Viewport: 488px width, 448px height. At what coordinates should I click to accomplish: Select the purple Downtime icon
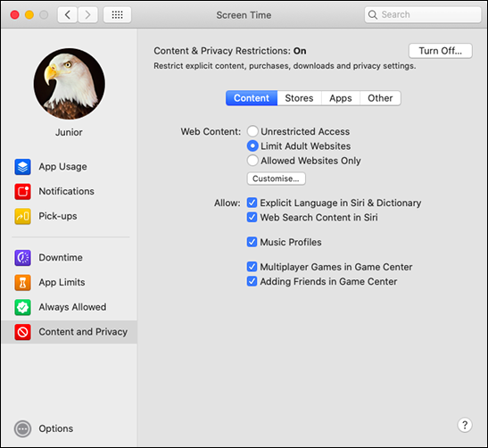click(22, 258)
